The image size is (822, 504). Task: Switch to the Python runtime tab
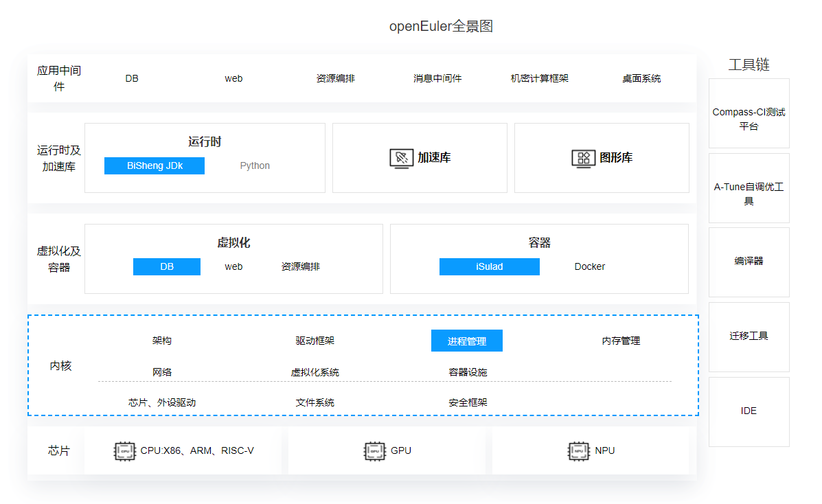[x=255, y=165]
